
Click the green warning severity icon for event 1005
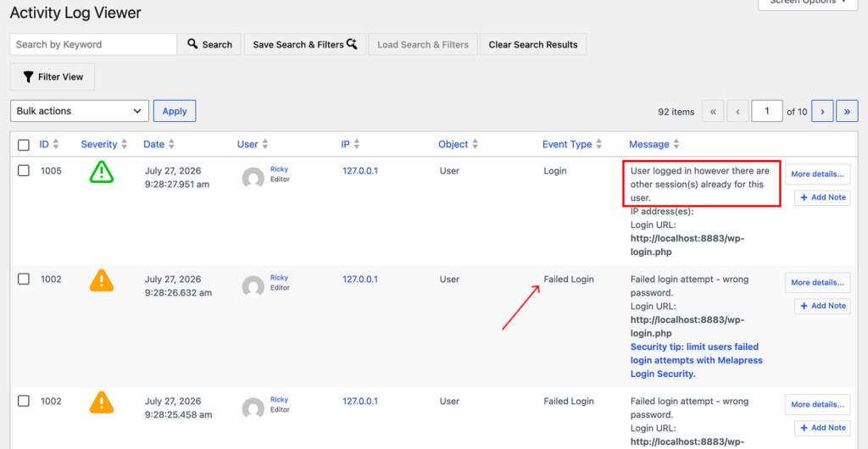pos(102,172)
